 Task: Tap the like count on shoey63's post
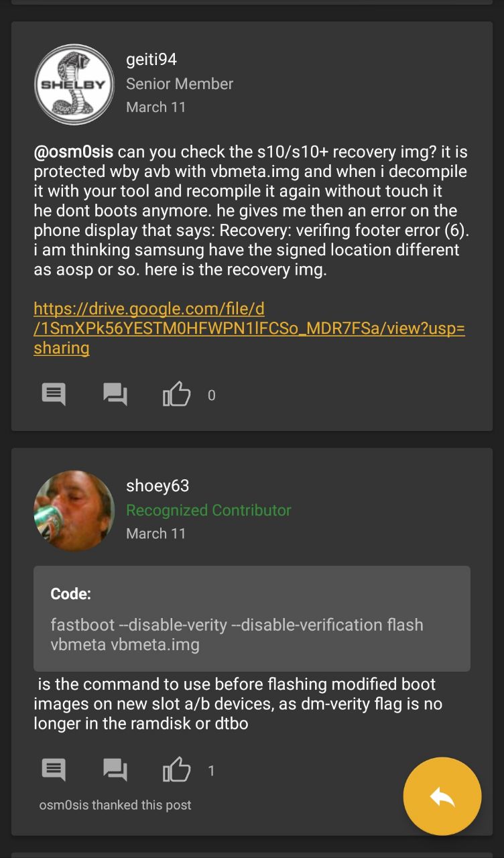click(211, 771)
